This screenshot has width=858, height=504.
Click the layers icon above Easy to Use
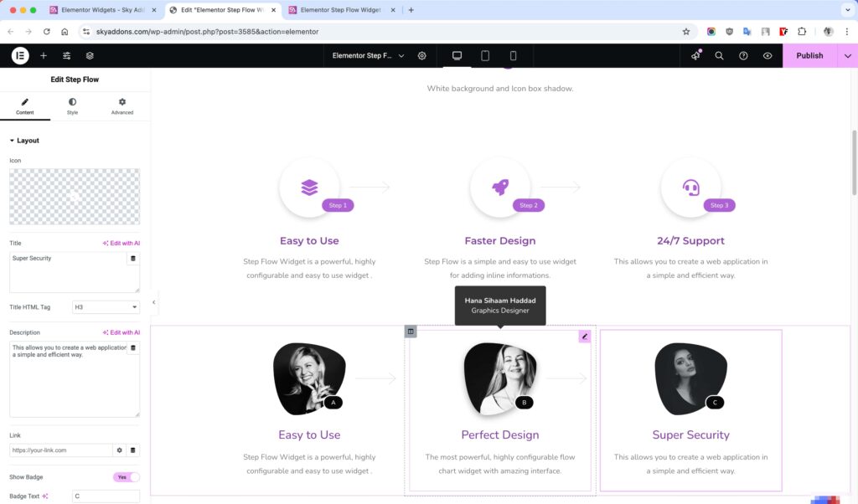[309, 188]
